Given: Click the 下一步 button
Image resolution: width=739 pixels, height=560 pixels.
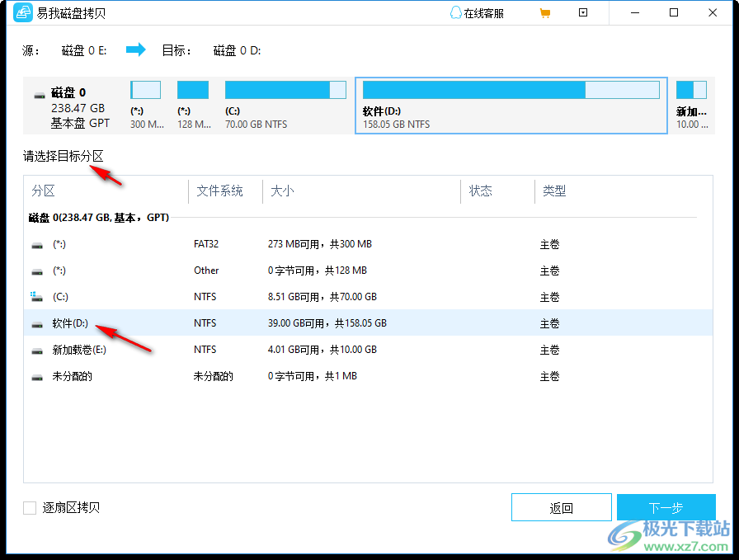Looking at the screenshot, I should coord(666,507).
